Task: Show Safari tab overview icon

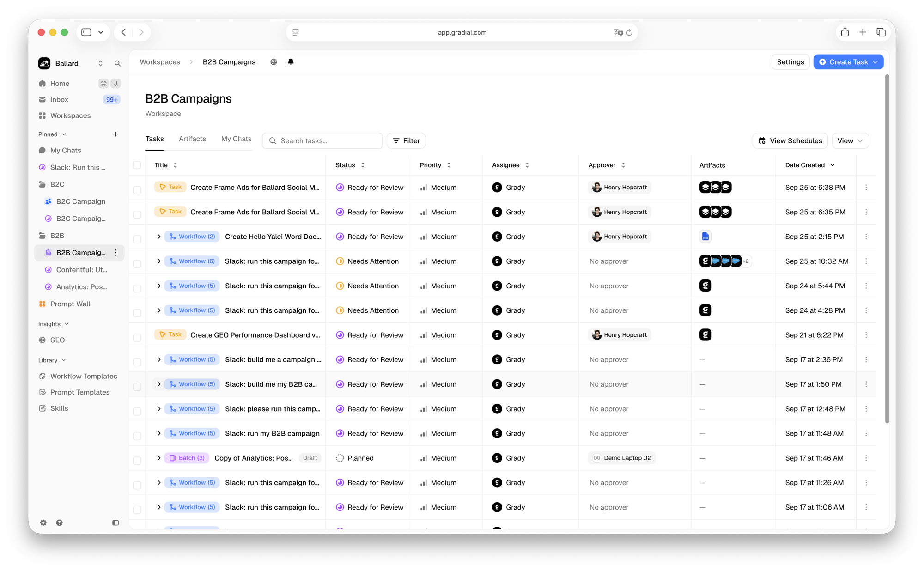Action: [881, 32]
